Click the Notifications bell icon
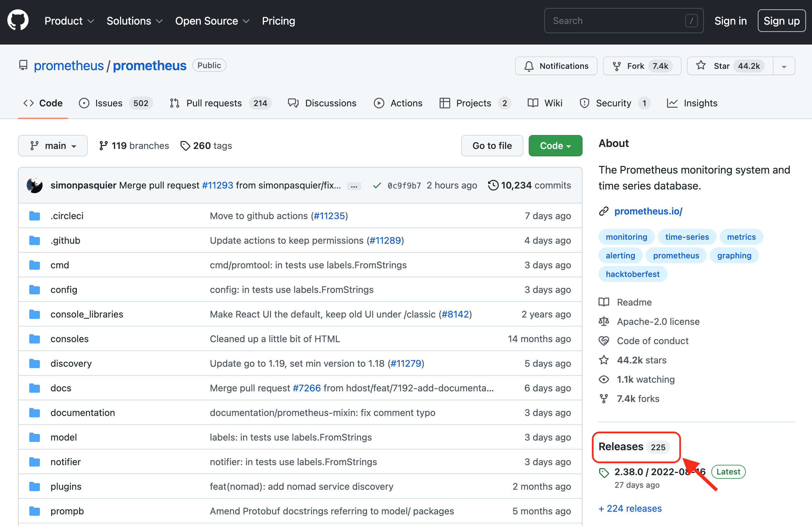The height and width of the screenshot is (526, 812). tap(529, 66)
